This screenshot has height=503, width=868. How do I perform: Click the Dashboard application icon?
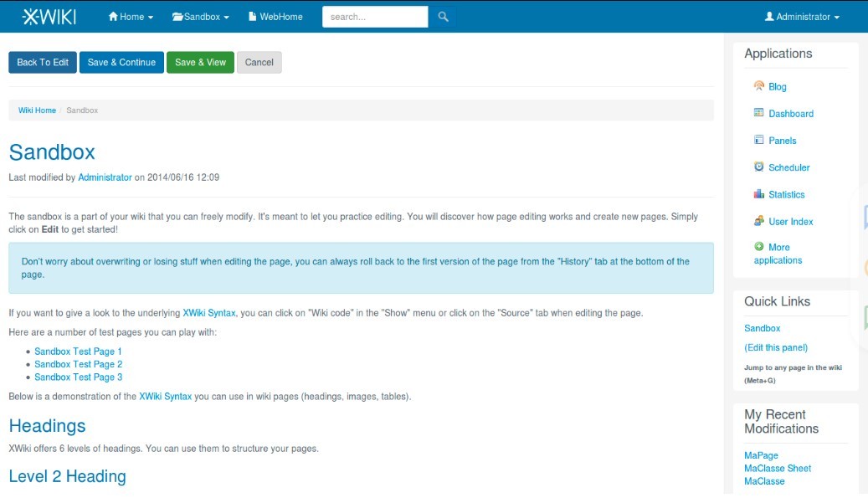[x=759, y=113]
